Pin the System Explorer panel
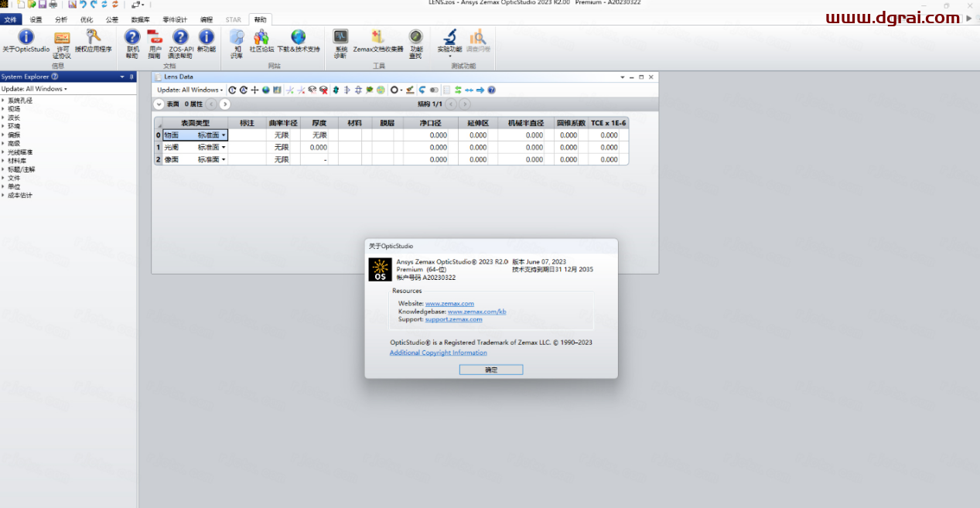The image size is (980, 508). (x=132, y=77)
